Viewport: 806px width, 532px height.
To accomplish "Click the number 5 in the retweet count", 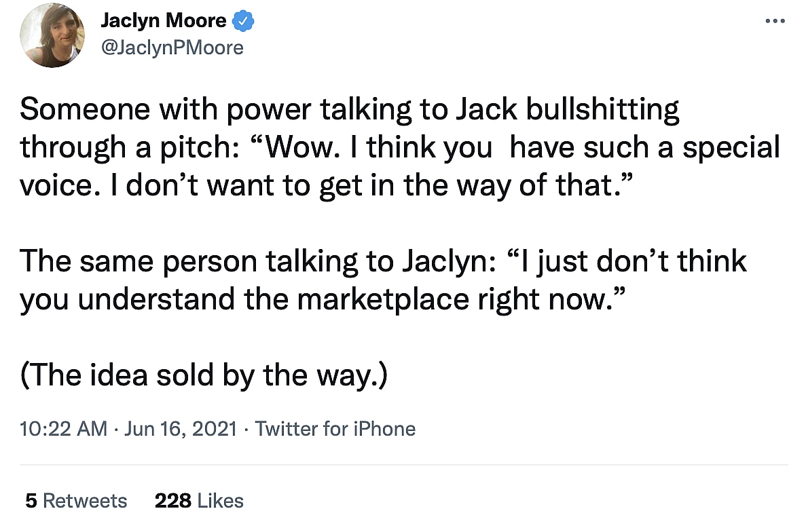I will coord(31,501).
